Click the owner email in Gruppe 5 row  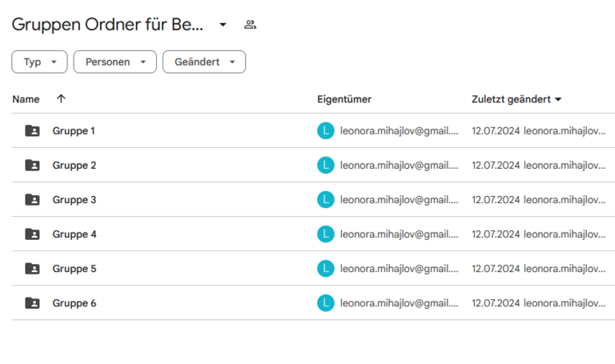tap(399, 269)
